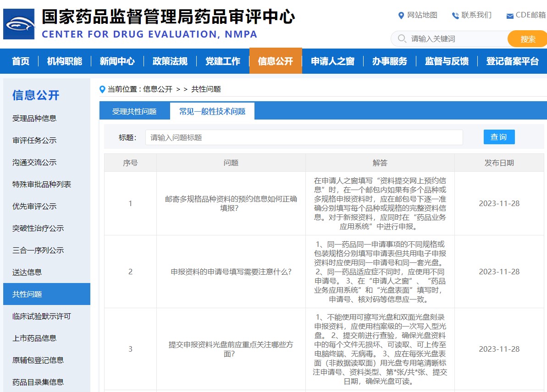Viewport: 547px width, 392px height.
Task: Switch to the 受理共性问题 tab
Action: point(134,110)
